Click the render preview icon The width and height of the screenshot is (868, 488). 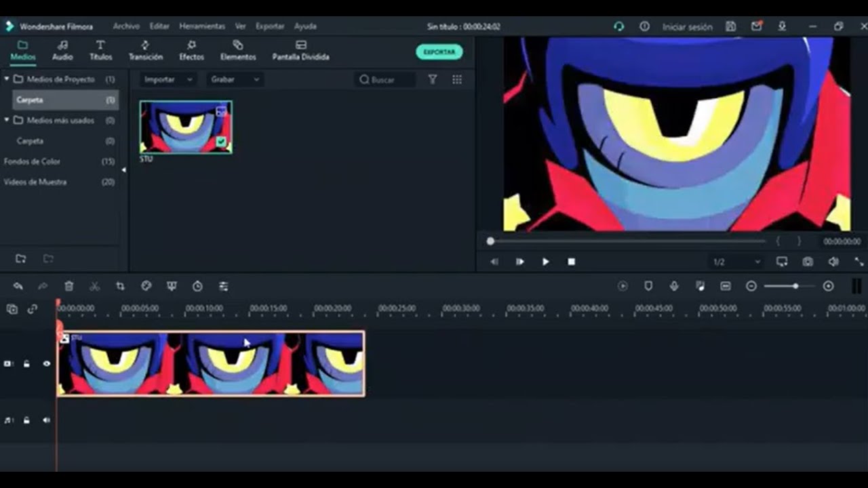[x=623, y=287]
